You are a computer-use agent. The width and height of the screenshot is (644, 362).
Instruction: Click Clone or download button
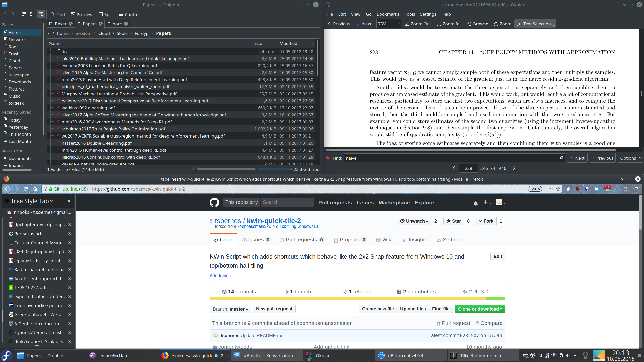[480, 309]
